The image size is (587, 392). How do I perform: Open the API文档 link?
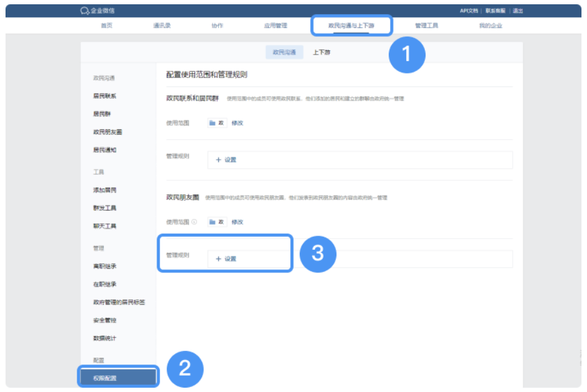click(468, 11)
